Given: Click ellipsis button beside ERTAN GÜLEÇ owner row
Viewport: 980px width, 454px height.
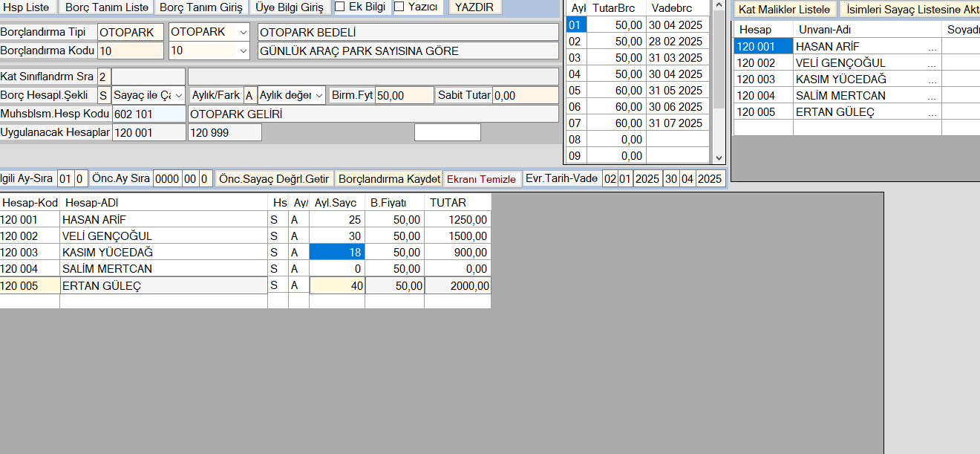Looking at the screenshot, I should click(x=932, y=112).
